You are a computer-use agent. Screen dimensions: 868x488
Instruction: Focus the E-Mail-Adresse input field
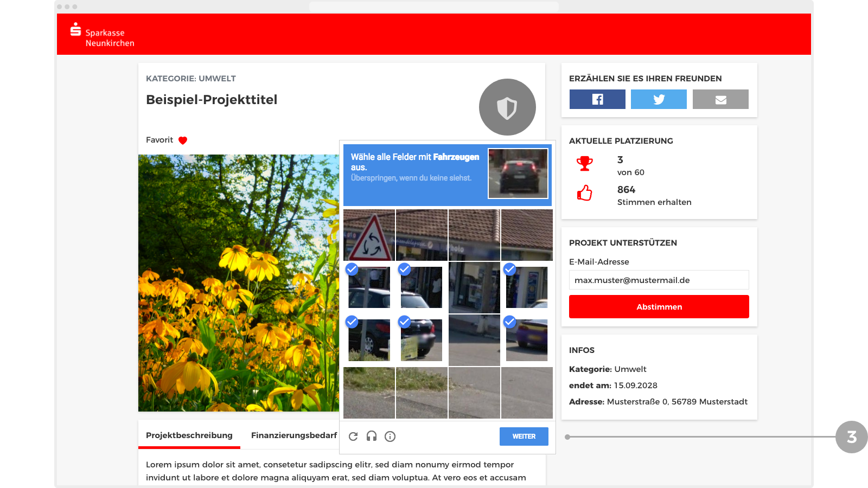pos(659,280)
